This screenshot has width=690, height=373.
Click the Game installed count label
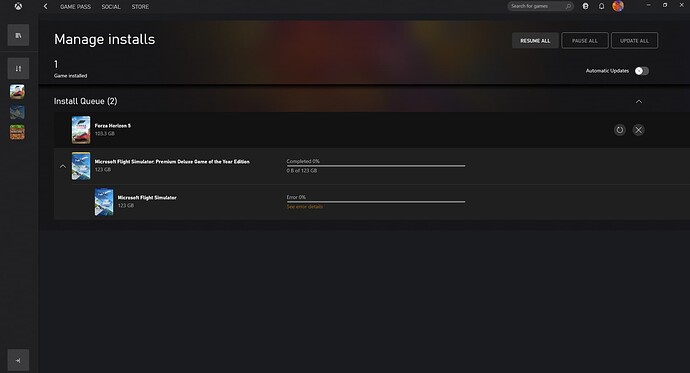click(70, 76)
